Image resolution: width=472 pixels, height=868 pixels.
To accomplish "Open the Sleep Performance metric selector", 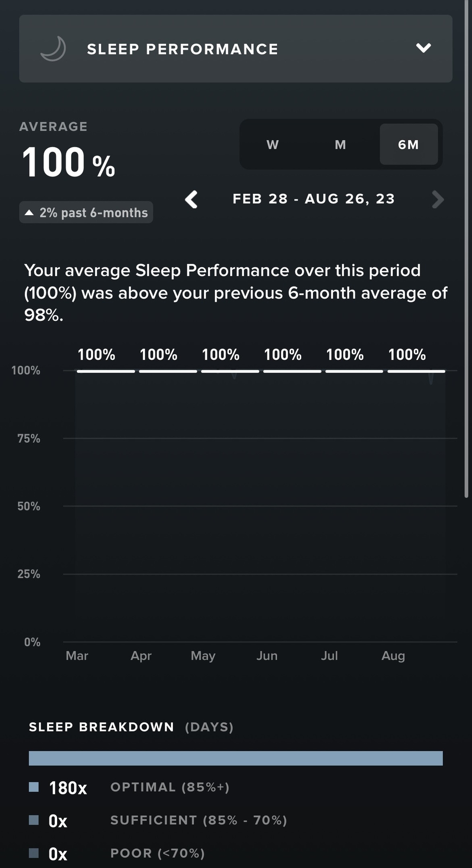I will click(x=182, y=49).
